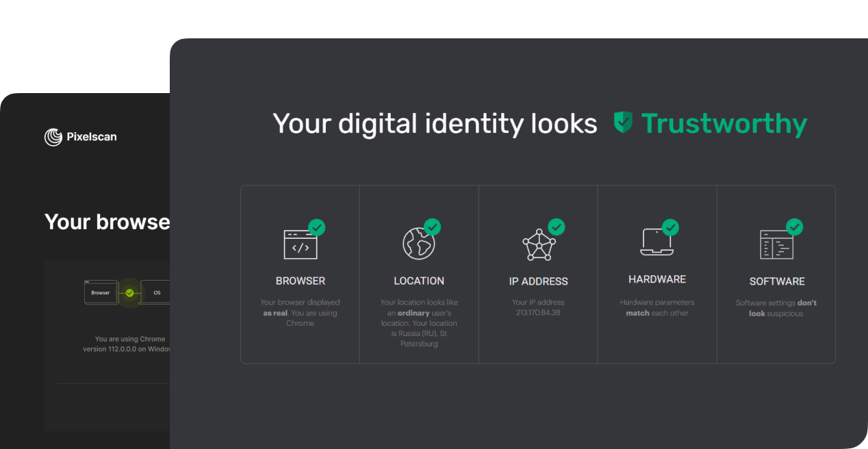Click the glowing circle behind the browser checkmark

pos(129,292)
